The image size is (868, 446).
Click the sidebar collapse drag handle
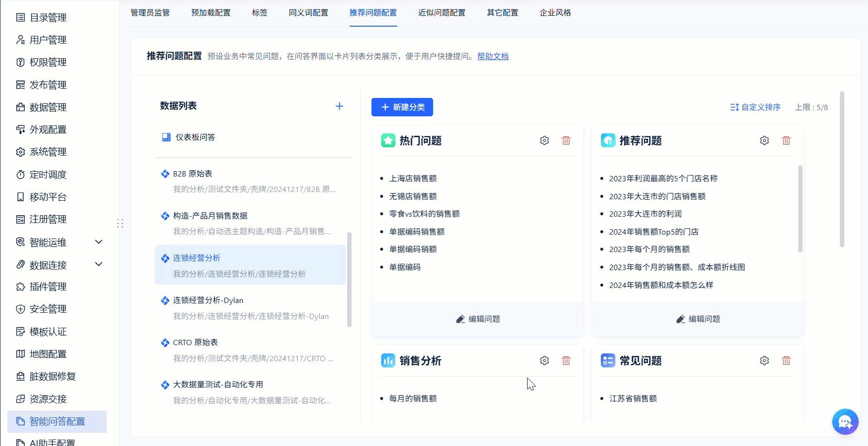(x=120, y=223)
